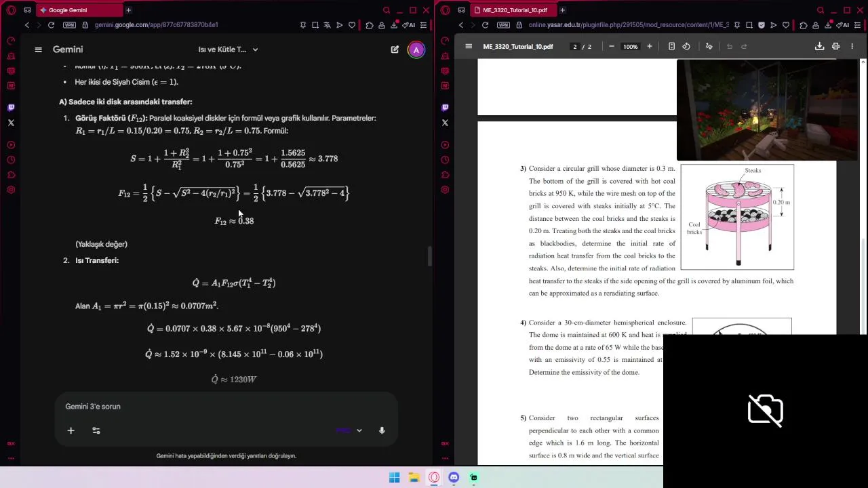This screenshot has height=488, width=868.
Task: Expand the 'Isı ve Kütle T...' conversation dropdown
Action: pos(228,49)
